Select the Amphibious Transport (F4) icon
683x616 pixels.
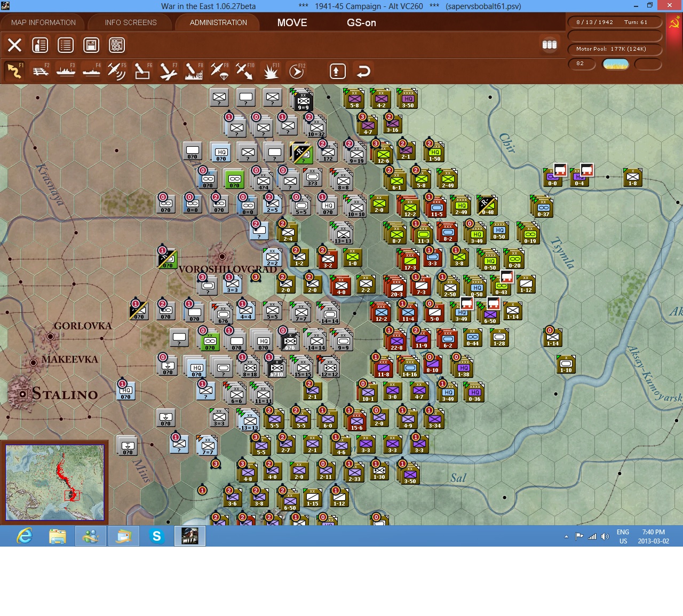click(92, 71)
